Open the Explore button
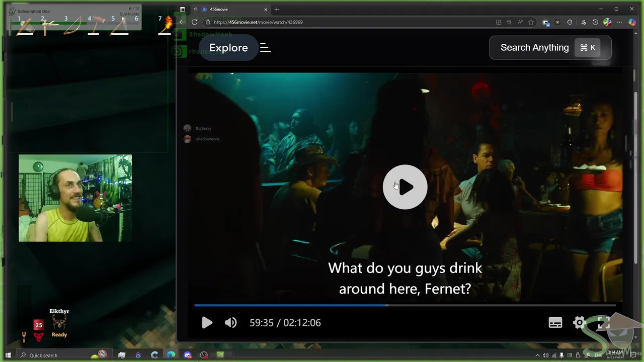This screenshot has height=362, width=644. click(228, 48)
